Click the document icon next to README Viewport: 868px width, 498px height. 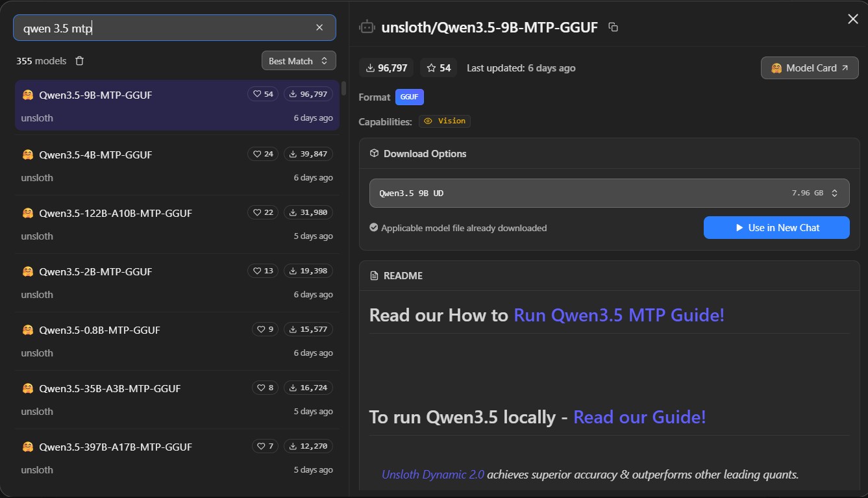coord(374,275)
